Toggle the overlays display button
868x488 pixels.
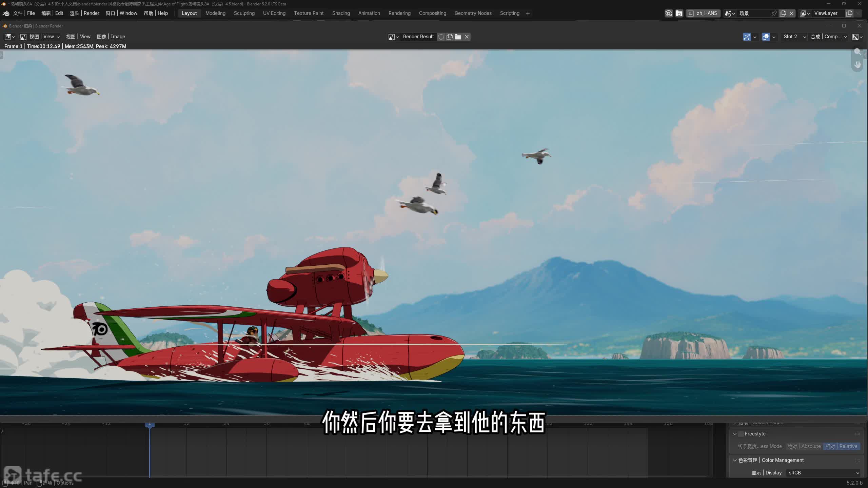point(766,37)
